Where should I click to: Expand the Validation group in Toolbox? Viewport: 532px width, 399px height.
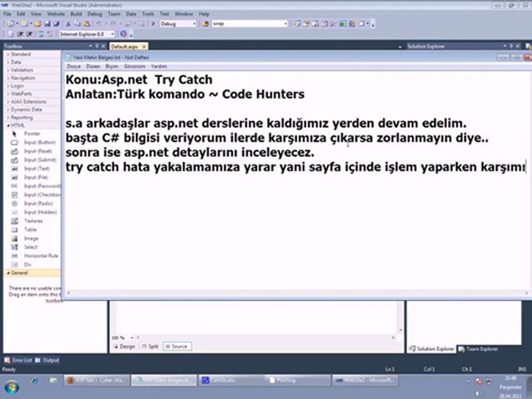pyautogui.click(x=21, y=70)
